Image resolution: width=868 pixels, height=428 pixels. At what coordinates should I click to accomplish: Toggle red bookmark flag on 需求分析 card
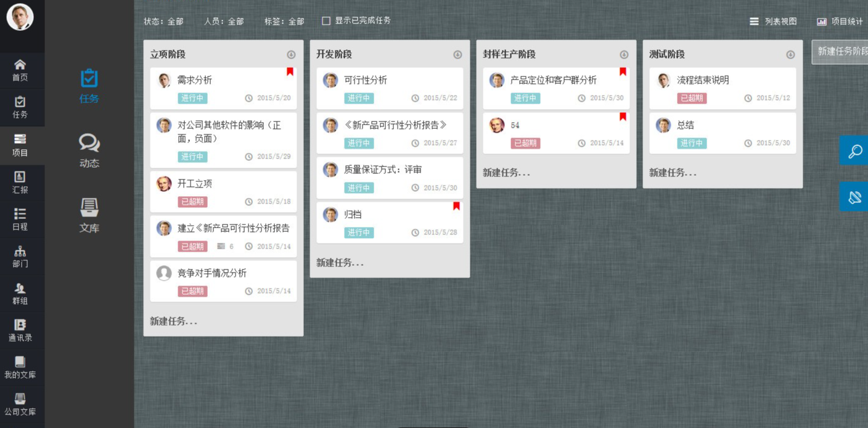pos(290,72)
